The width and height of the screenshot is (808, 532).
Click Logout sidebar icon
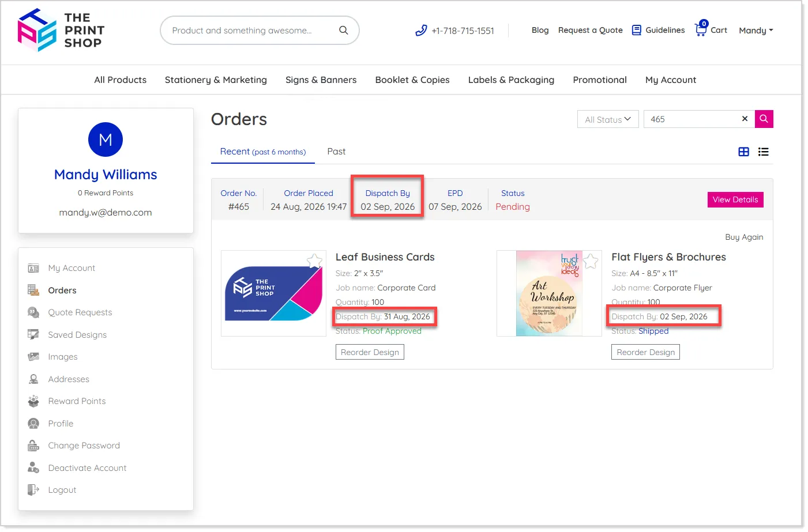33,490
